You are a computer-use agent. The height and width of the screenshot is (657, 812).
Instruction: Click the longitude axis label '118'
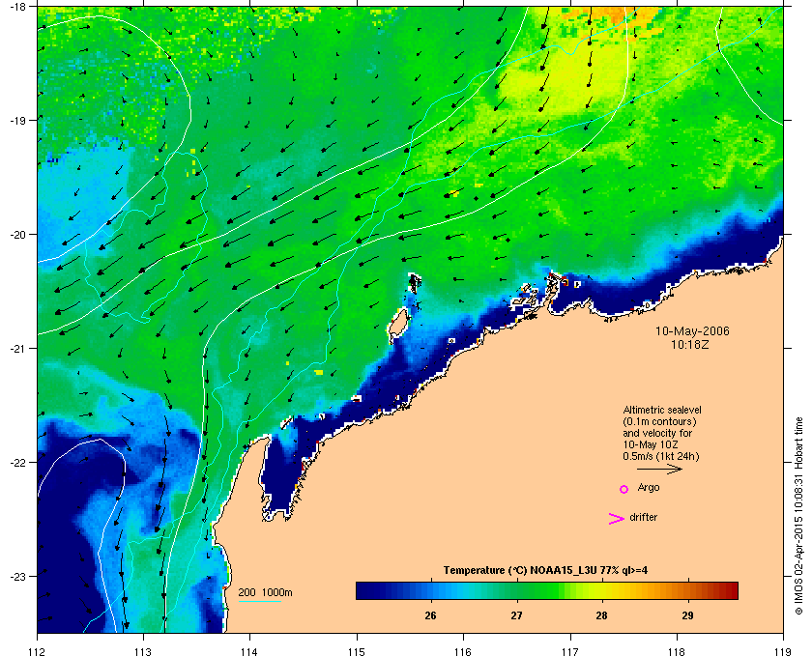click(x=677, y=652)
